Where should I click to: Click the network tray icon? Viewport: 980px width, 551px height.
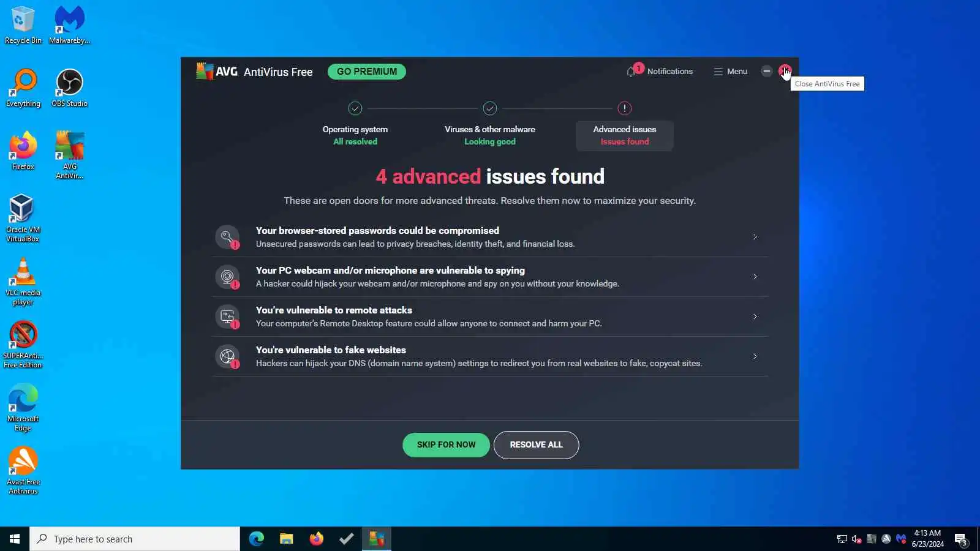coord(842,539)
